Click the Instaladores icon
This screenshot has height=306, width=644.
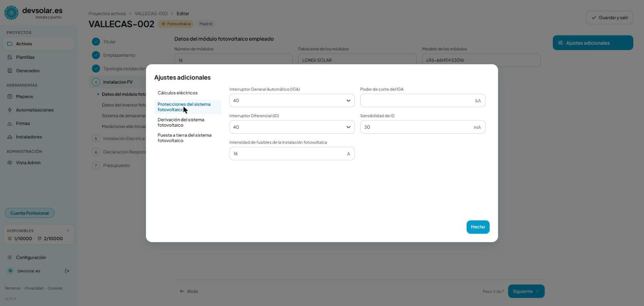(x=10, y=137)
